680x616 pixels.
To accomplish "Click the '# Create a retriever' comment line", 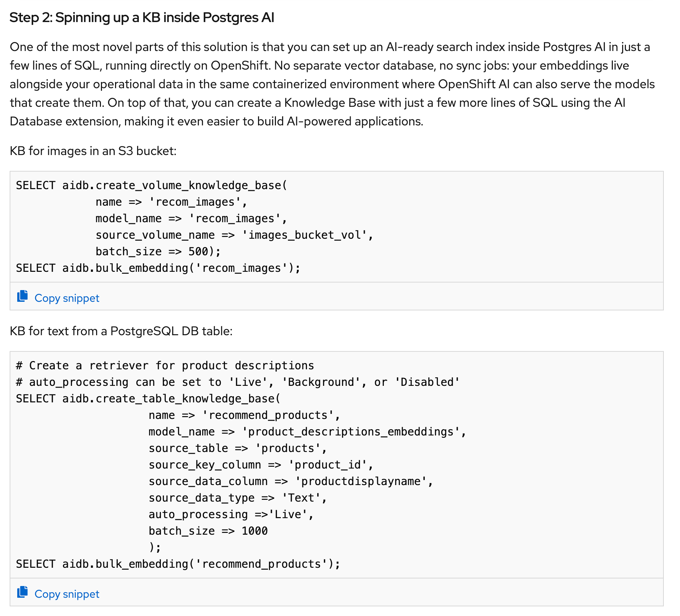I will pos(165,366).
